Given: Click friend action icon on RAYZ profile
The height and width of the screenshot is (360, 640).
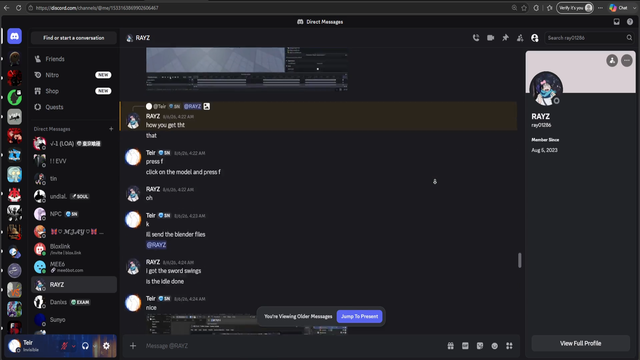Looking at the screenshot, I should coord(612,61).
